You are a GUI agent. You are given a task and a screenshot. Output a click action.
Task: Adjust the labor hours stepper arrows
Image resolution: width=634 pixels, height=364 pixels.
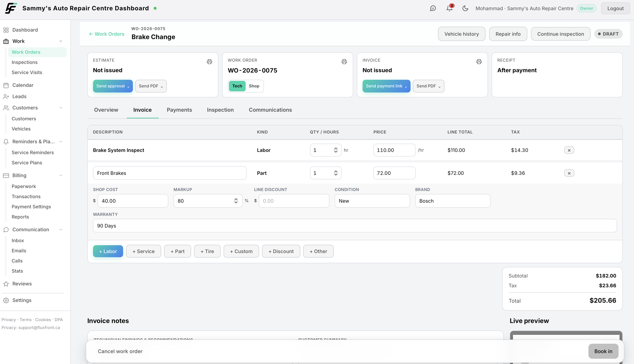(x=336, y=150)
